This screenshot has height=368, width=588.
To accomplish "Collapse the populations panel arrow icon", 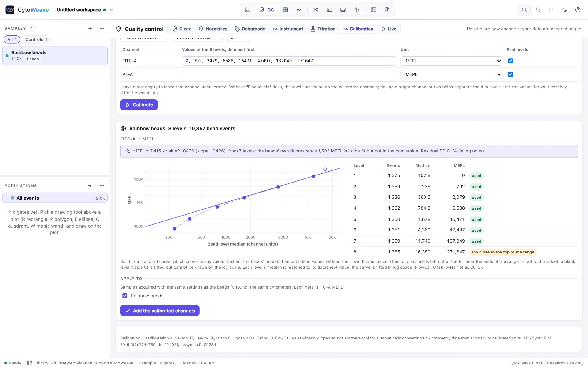I will tap(90, 186).
